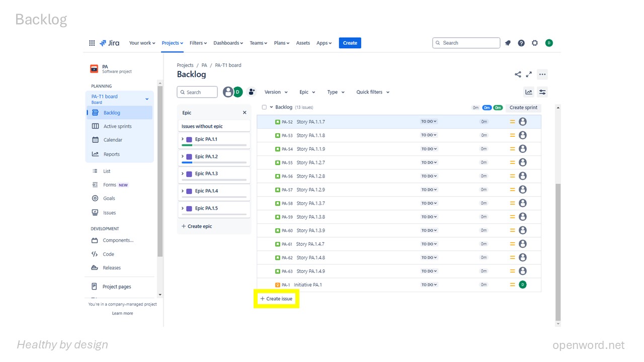The image size is (644, 362).
Task: Open Reports in the sidebar
Action: (x=119, y=154)
